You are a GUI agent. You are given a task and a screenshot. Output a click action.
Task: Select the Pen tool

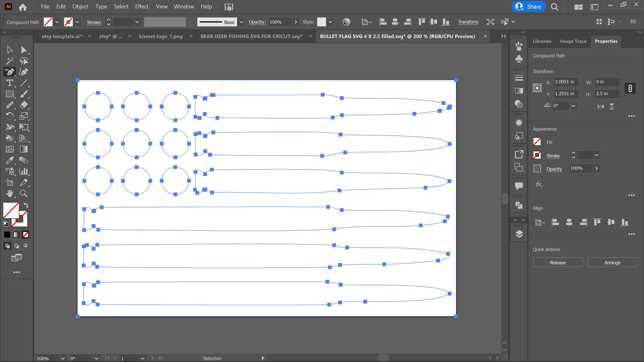(x=10, y=72)
